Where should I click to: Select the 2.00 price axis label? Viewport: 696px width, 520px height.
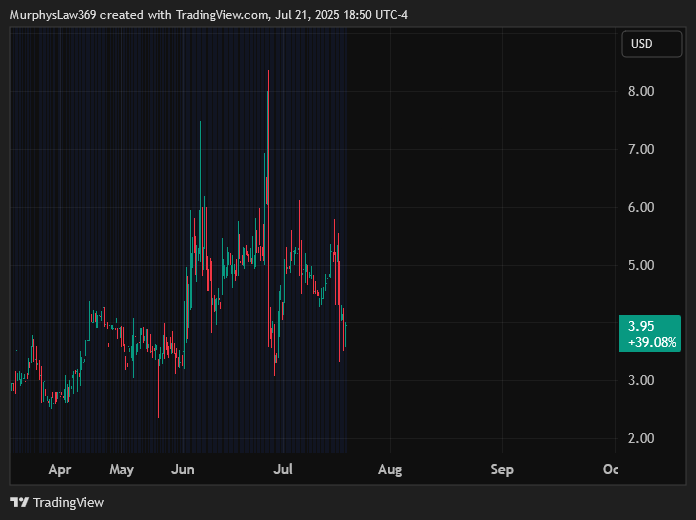[641, 438]
